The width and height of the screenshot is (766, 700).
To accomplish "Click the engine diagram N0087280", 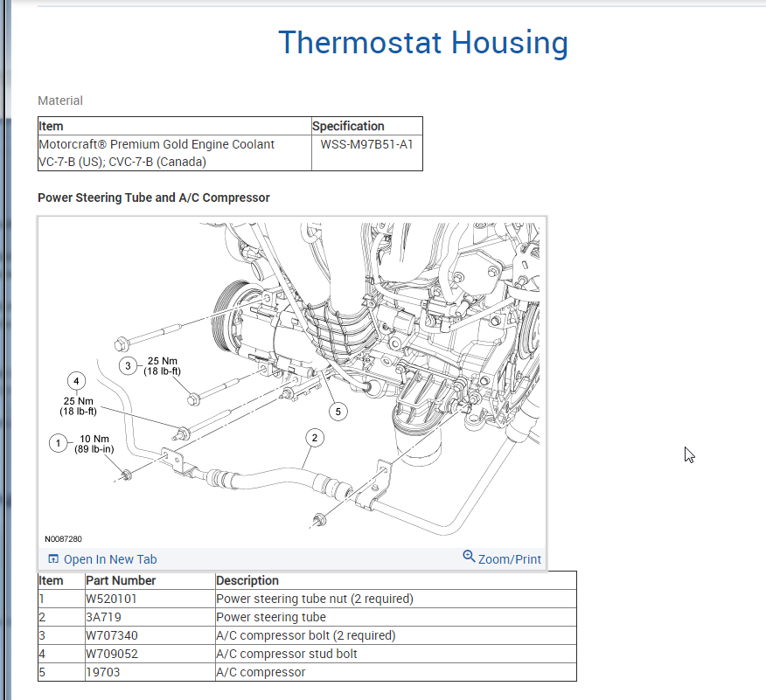I will coord(292,382).
